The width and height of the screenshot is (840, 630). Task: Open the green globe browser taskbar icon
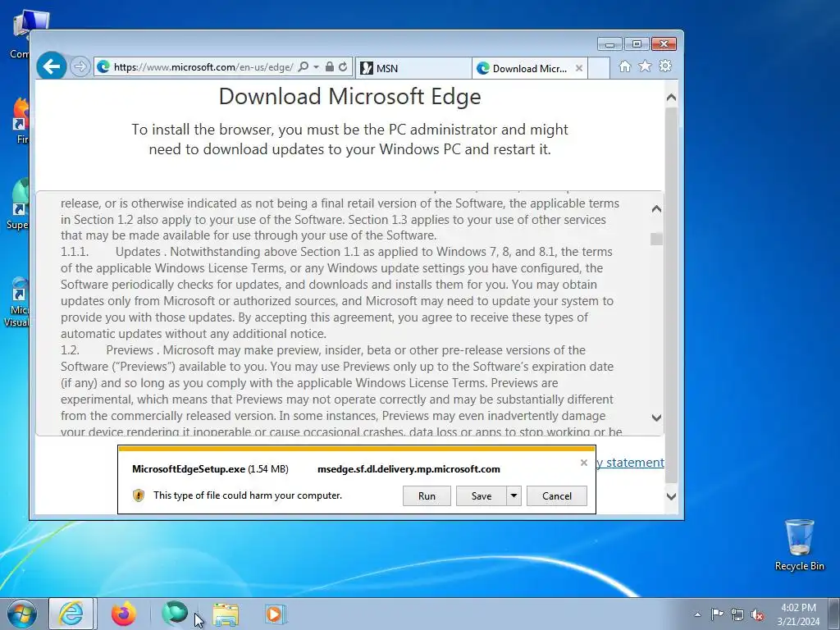coord(175,613)
